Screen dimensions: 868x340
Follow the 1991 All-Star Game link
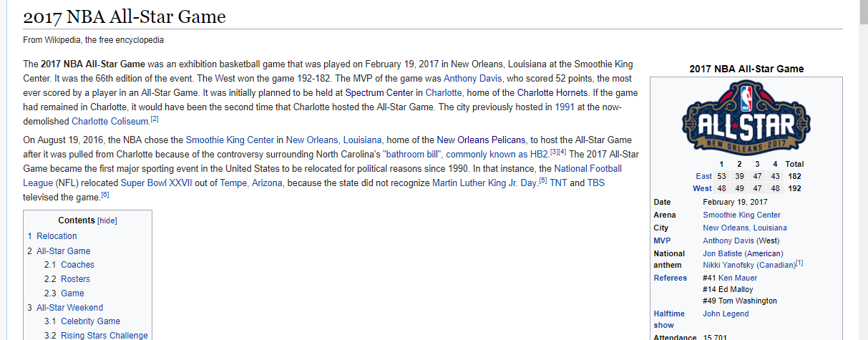click(x=565, y=107)
